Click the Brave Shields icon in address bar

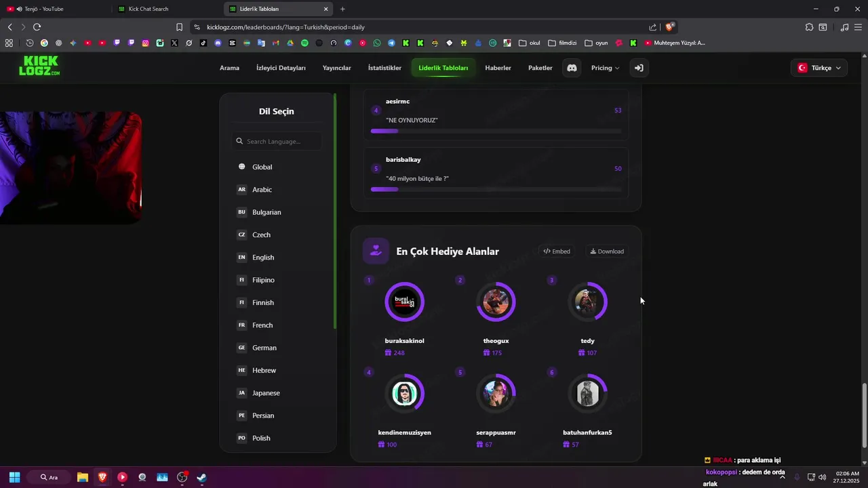[x=669, y=27]
